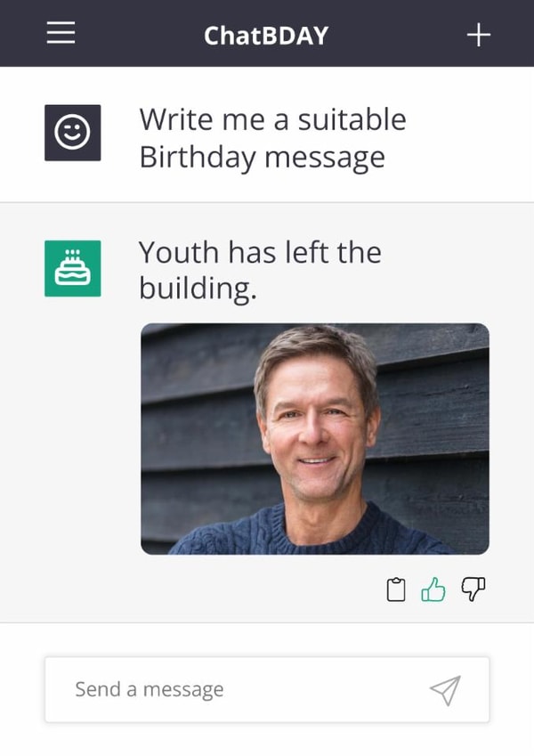
Task: Open chat options from the hamburger button
Action: 60,34
